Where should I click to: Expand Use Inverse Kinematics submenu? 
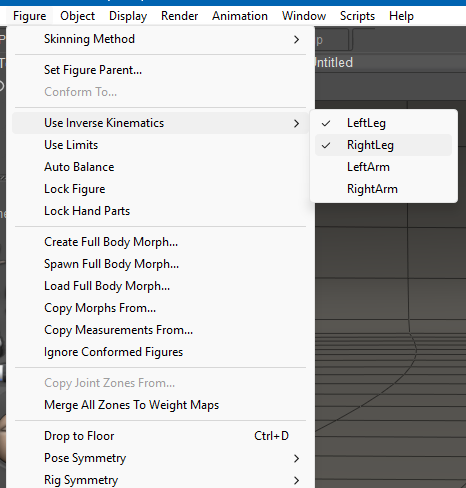pyautogui.click(x=160, y=123)
